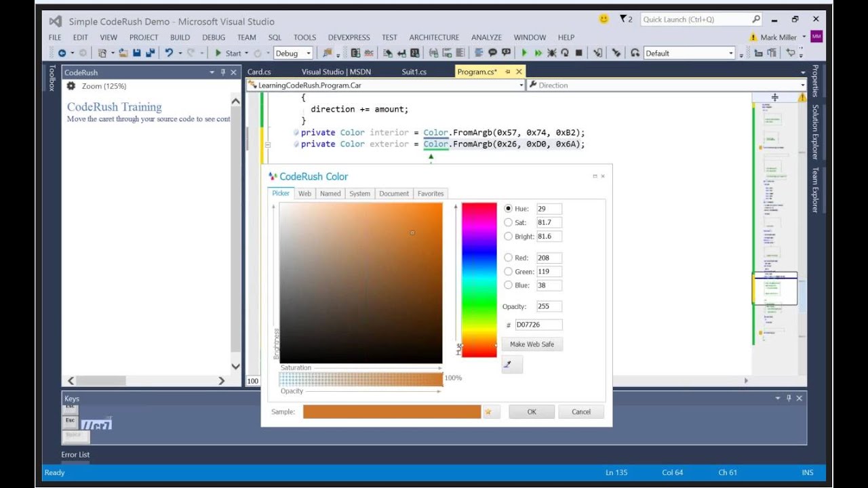The height and width of the screenshot is (488, 868).
Task: Switch to the Favorites color tab
Action: coord(431,193)
